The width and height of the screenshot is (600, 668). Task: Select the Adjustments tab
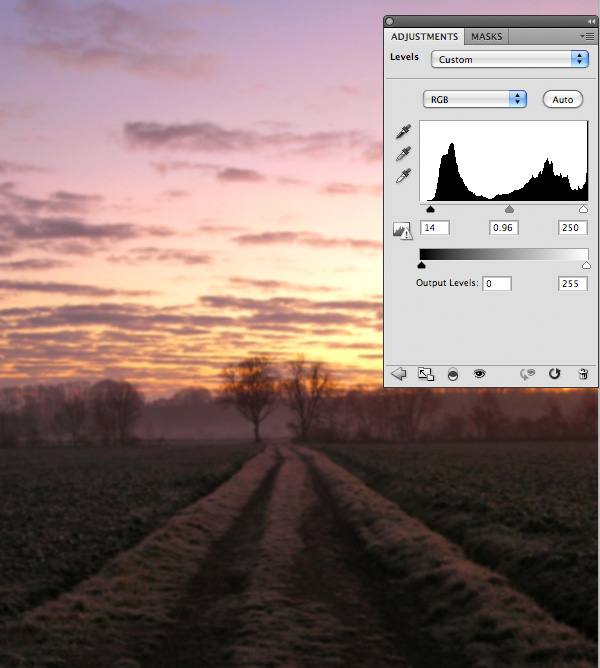(424, 37)
